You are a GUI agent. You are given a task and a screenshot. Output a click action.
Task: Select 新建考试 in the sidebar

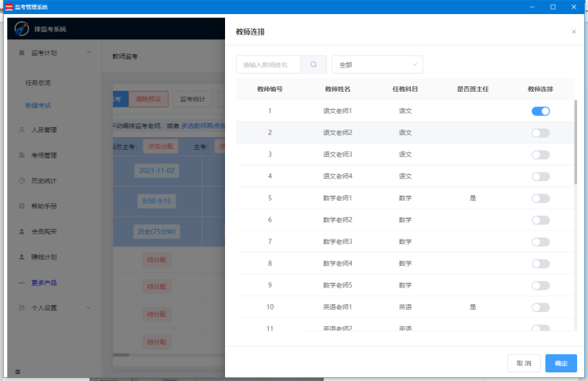click(x=38, y=105)
